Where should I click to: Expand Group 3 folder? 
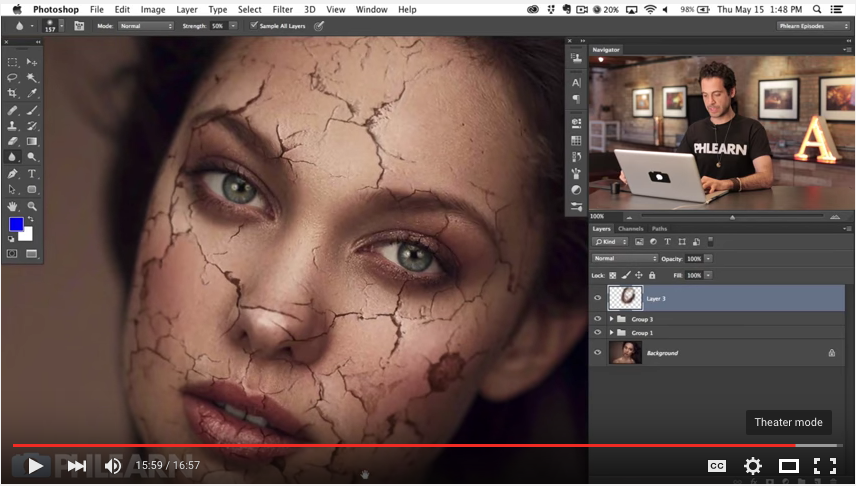tap(611, 319)
